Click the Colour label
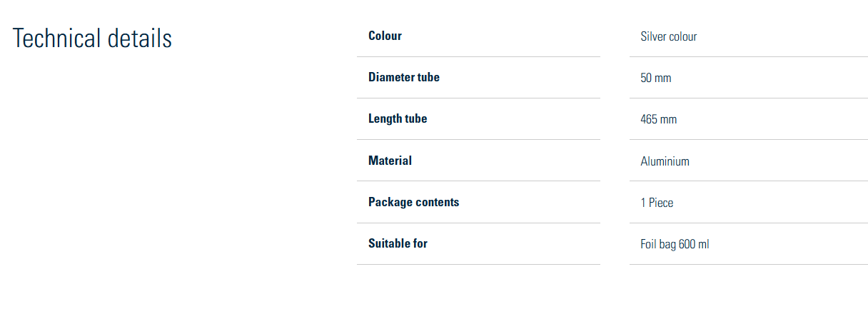 coord(385,36)
